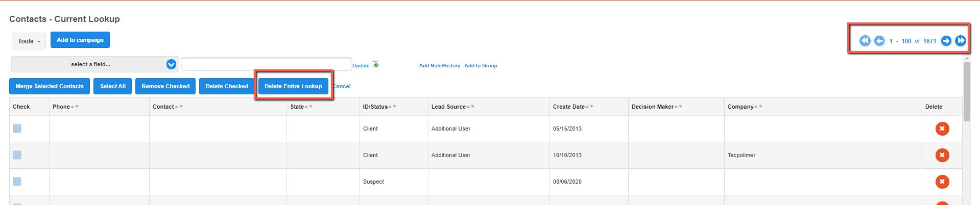Click the vertical scrollbar thumb
The width and height of the screenshot is (980, 205).
point(967,92)
